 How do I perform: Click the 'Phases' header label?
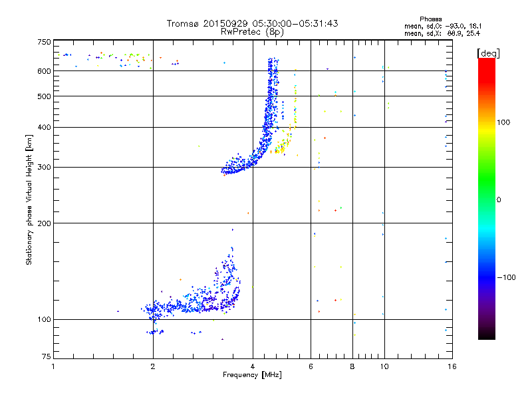coord(430,19)
